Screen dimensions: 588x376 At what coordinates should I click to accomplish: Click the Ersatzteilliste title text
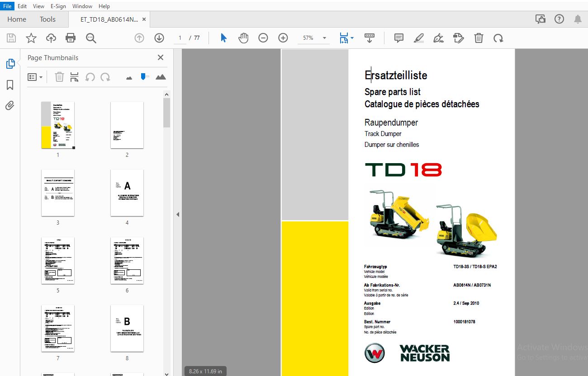click(396, 75)
